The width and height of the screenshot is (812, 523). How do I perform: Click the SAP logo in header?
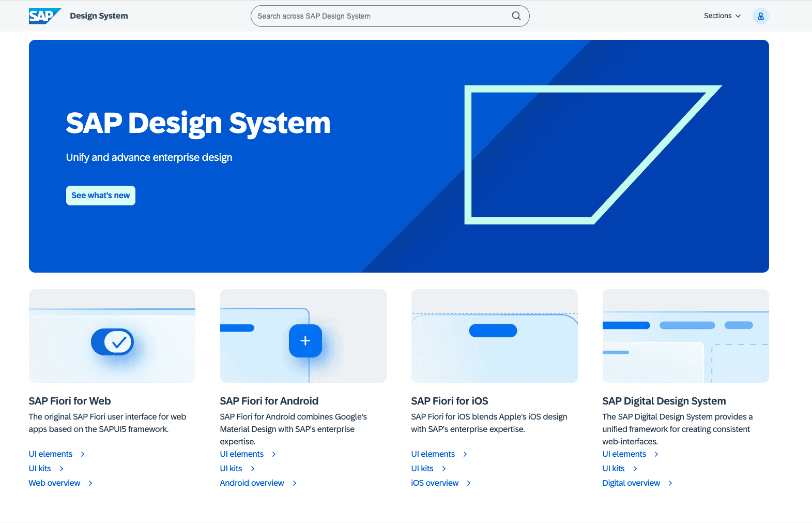(x=45, y=16)
